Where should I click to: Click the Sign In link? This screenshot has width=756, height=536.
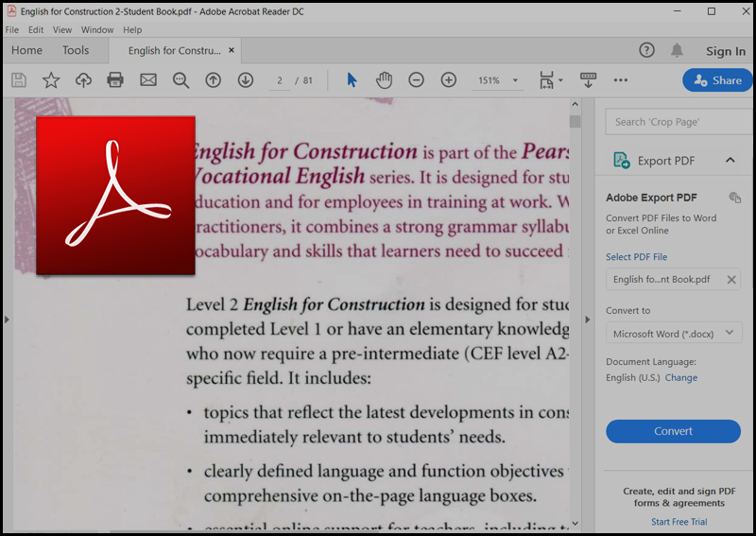(x=726, y=51)
